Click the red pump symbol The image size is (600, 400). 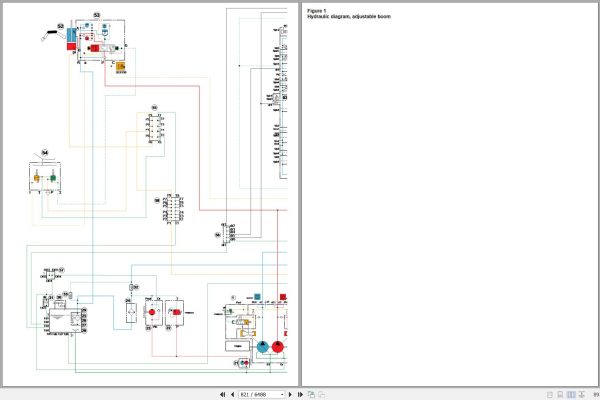278,346
